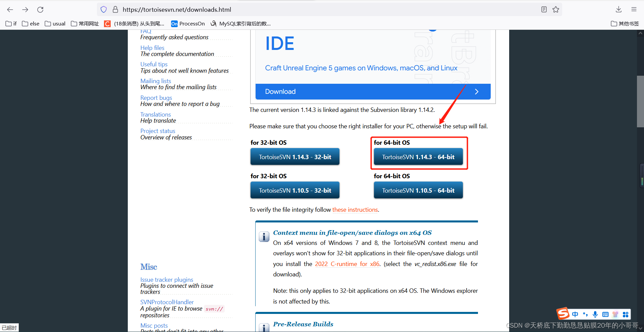Open the Misc posts link
Screen dimensions: 644x332
[x=154, y=326]
